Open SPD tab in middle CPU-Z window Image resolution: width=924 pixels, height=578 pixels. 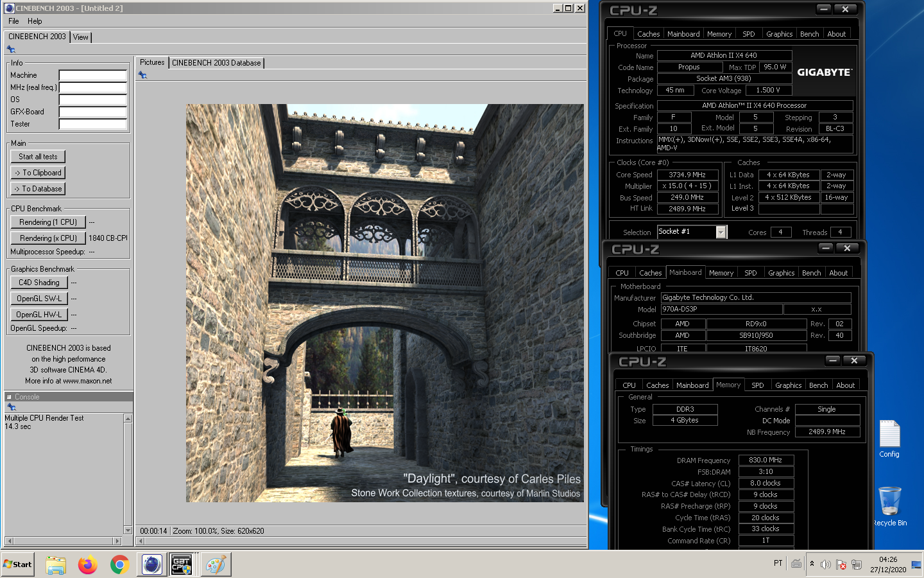(x=751, y=273)
